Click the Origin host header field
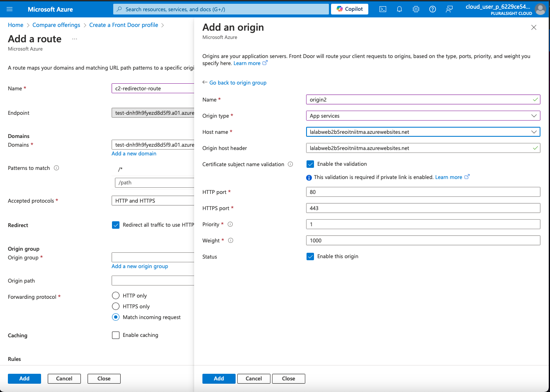Screen dimensions: 550x392 pos(423,148)
